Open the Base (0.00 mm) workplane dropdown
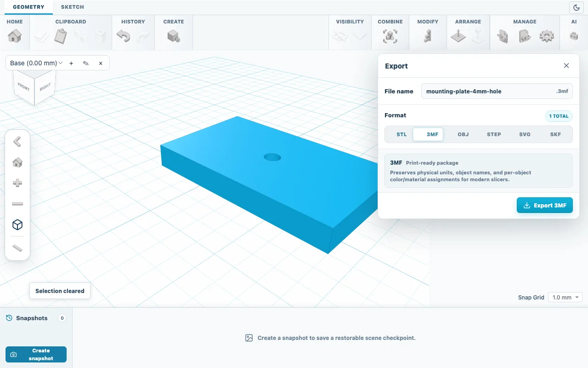The image size is (588, 368). pos(36,63)
